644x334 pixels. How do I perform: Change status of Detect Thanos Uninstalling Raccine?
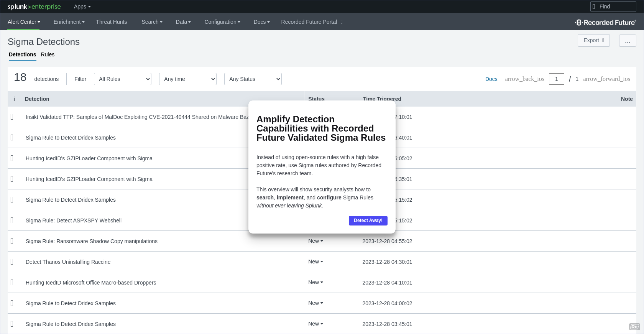(x=315, y=262)
